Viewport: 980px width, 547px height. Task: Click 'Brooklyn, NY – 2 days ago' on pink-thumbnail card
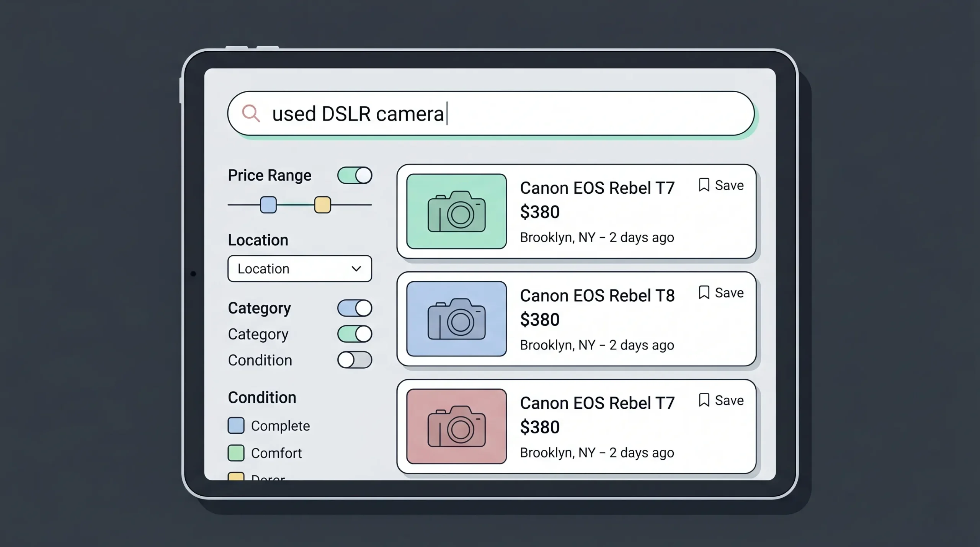597,453
